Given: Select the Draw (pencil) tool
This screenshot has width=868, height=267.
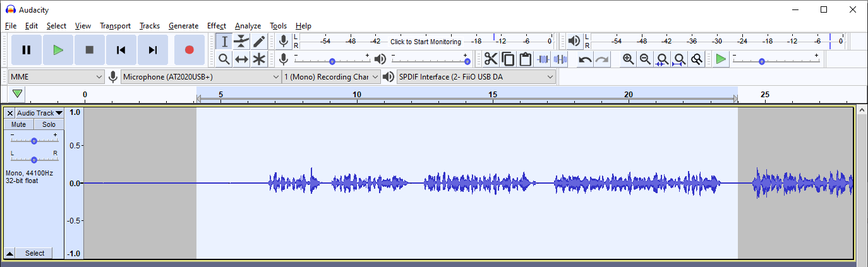Looking at the screenshot, I should (259, 42).
